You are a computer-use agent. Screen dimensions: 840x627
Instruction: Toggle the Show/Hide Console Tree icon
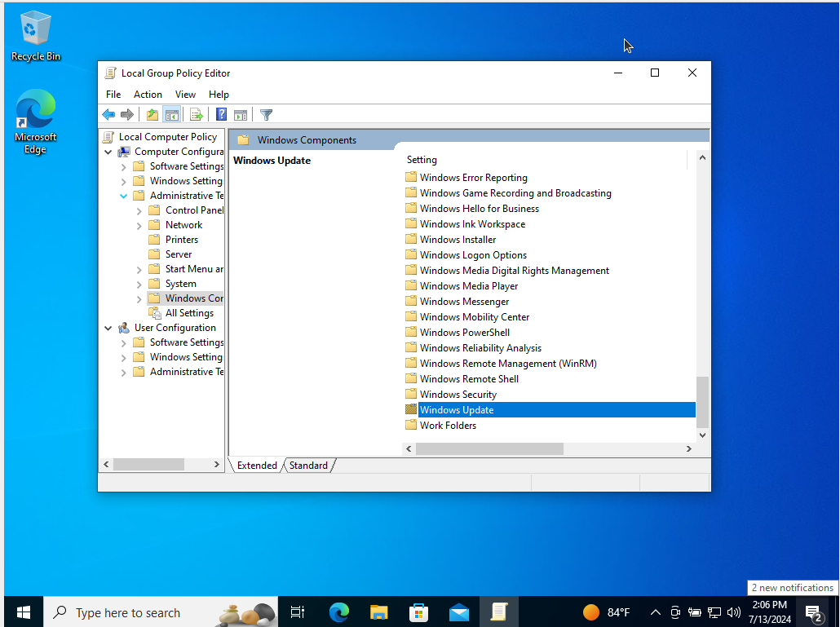pos(172,115)
